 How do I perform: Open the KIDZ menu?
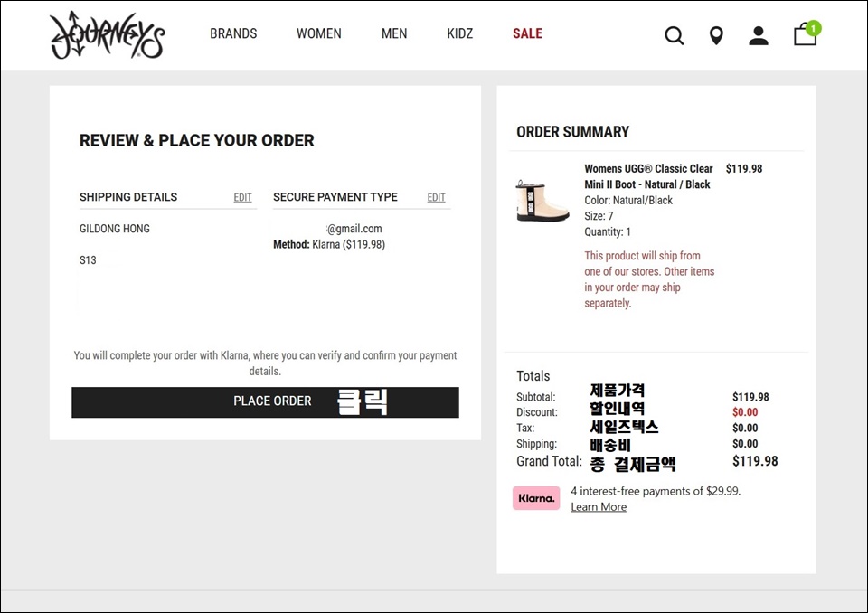coord(459,33)
